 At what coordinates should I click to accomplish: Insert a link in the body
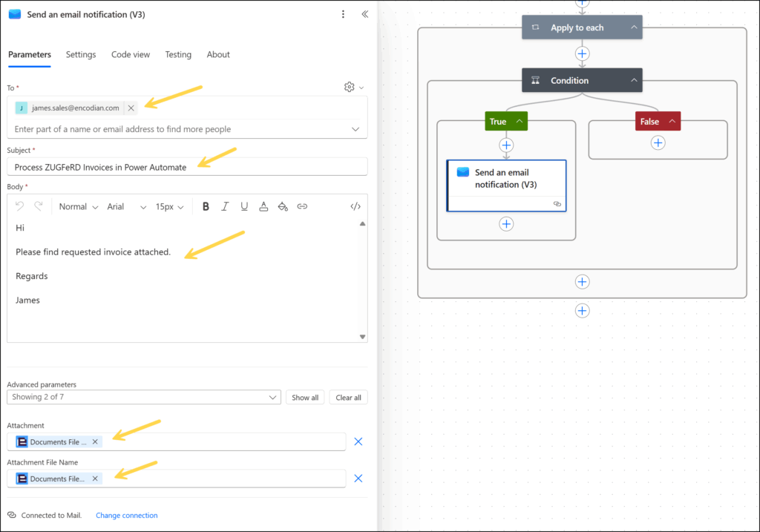click(x=302, y=206)
